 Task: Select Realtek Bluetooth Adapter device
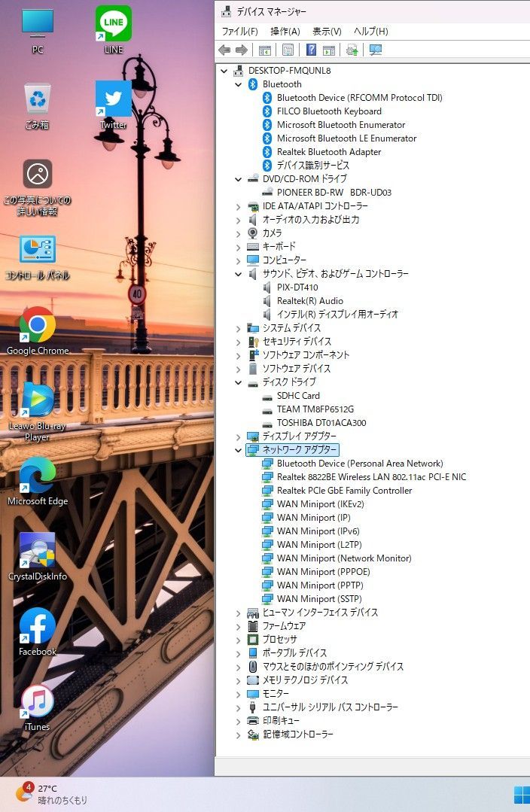tap(329, 152)
